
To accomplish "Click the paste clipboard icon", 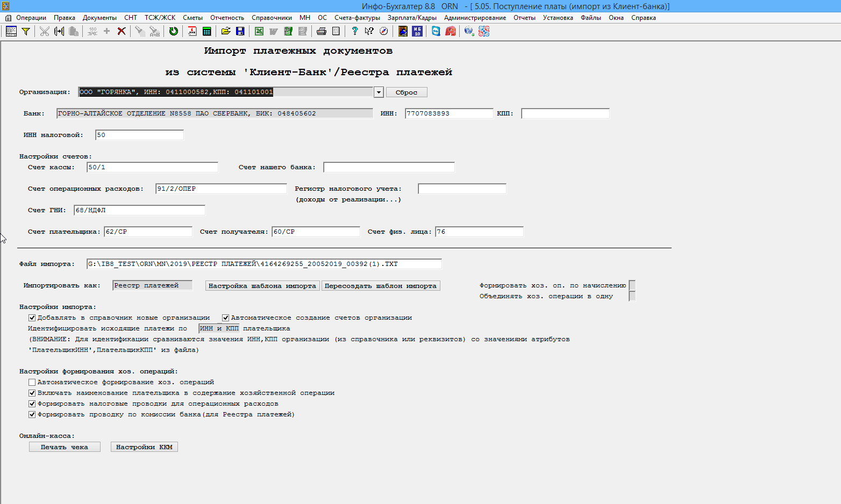I will pos(74,31).
